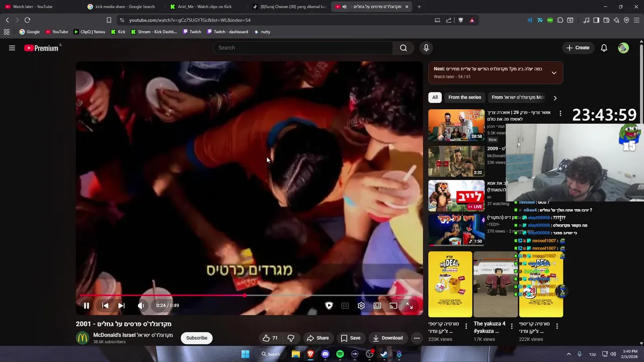The width and height of the screenshot is (644, 362).
Task: Select the All filter chip
Action: [435, 98]
